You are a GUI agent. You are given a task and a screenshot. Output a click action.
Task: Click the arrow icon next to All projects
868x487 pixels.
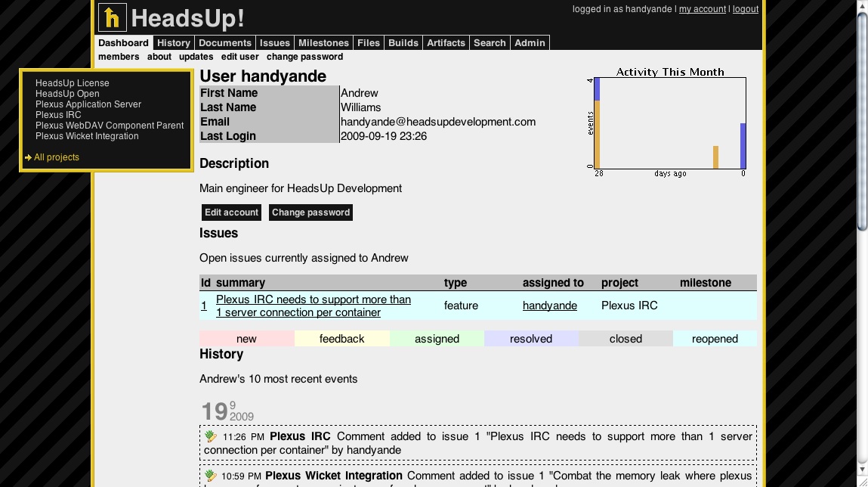pyautogui.click(x=28, y=157)
